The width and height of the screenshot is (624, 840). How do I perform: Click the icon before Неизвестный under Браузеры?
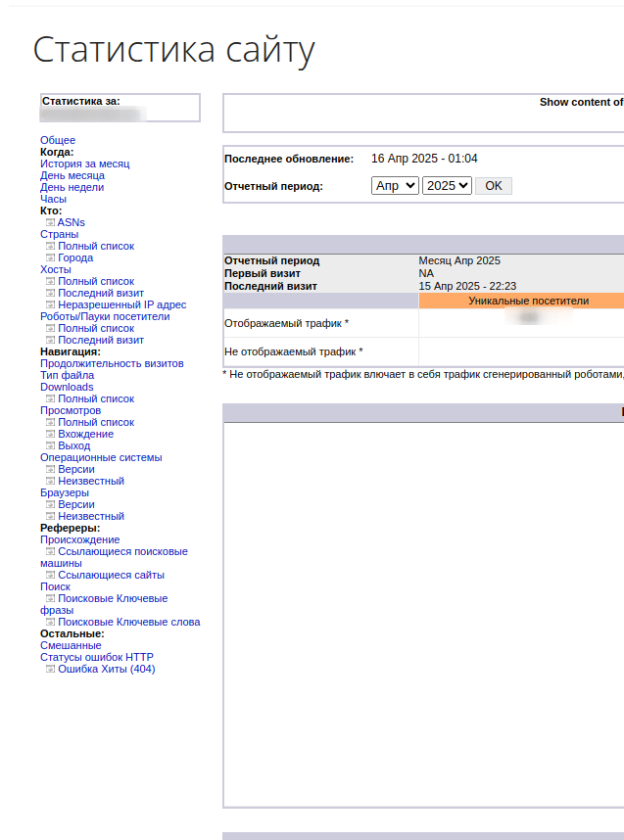click(x=50, y=516)
